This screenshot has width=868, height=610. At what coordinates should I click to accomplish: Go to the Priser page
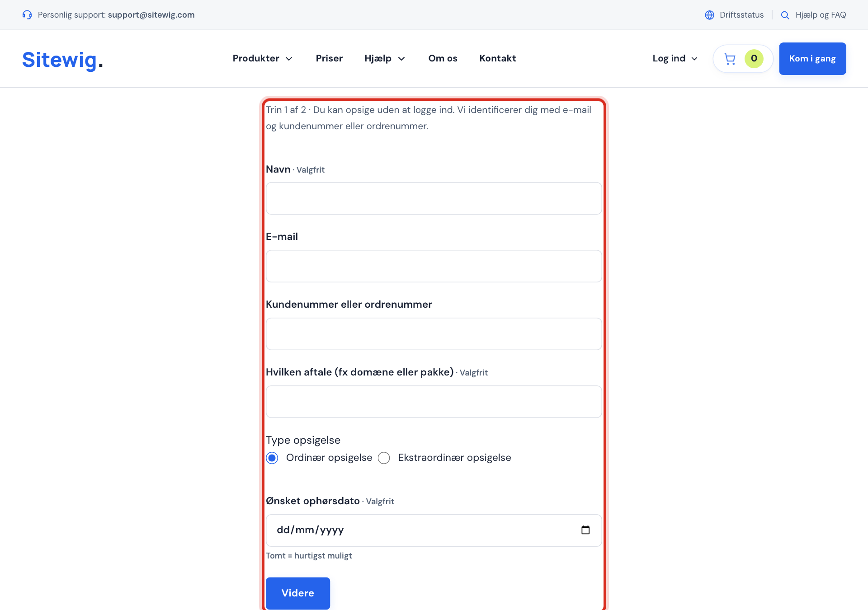[x=329, y=58]
